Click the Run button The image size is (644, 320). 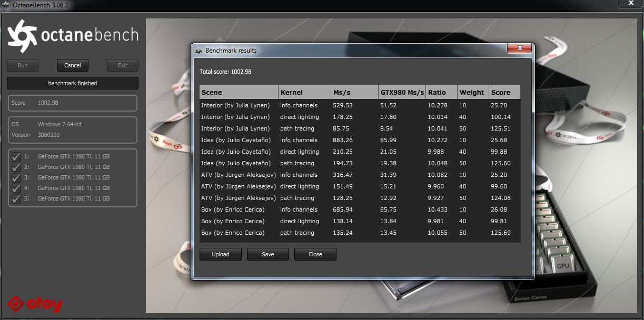click(23, 65)
